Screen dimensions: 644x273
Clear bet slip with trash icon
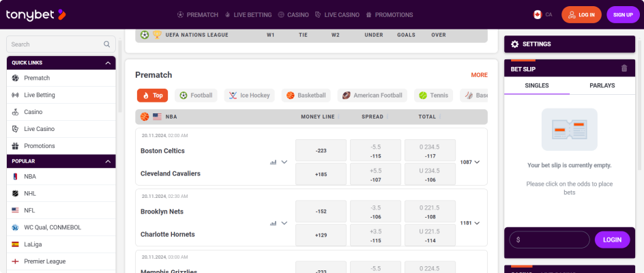point(624,69)
